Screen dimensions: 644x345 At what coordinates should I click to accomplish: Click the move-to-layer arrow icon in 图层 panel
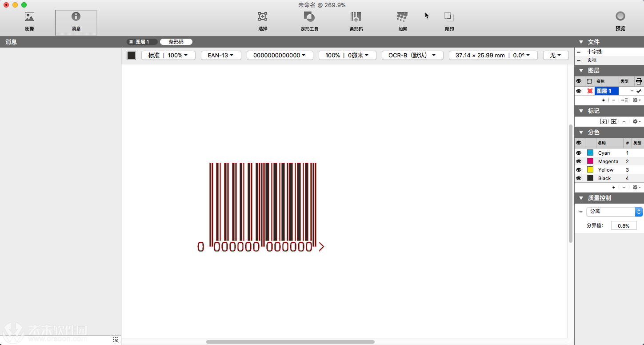point(625,100)
